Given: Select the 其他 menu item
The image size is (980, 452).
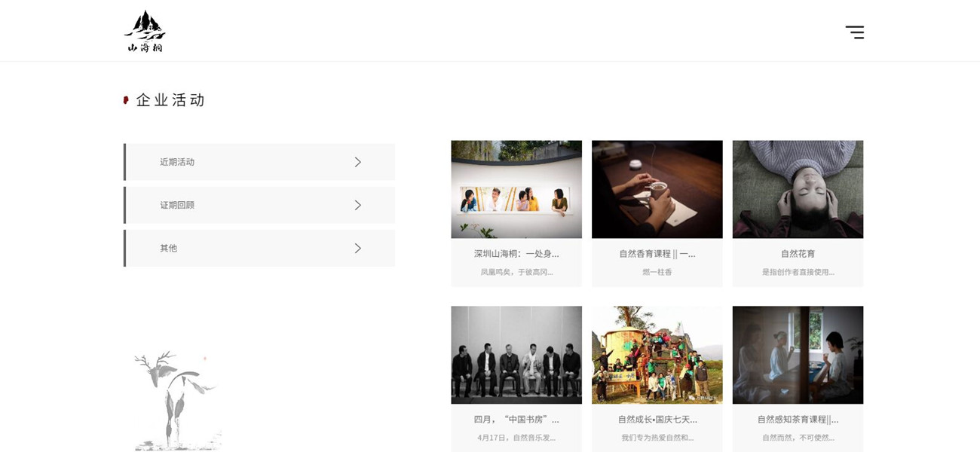Looking at the screenshot, I should click(x=259, y=248).
